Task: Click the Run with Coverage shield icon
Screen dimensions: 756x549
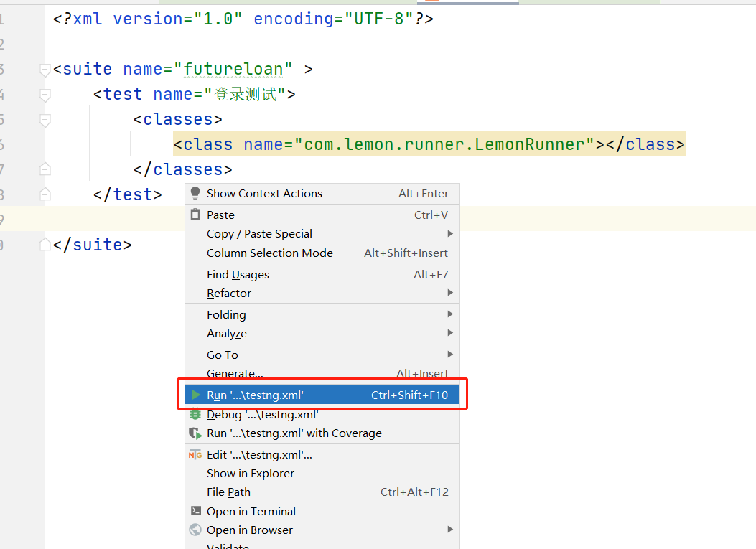Action: point(195,433)
